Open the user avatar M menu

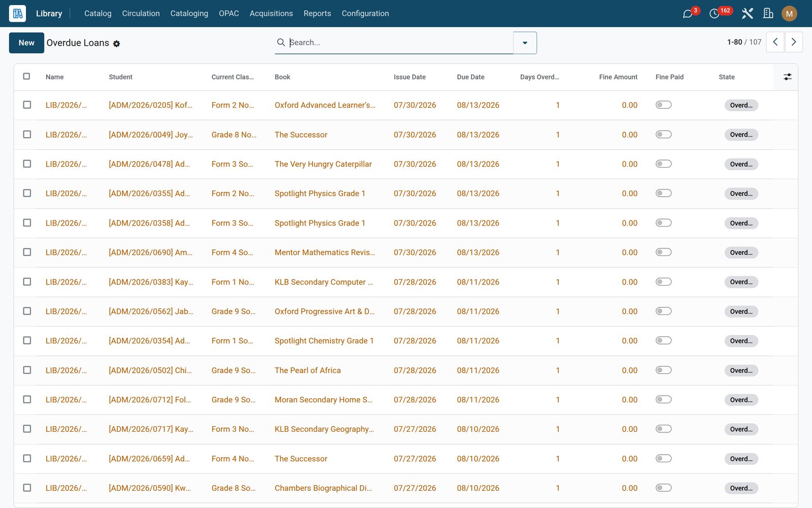(x=789, y=14)
